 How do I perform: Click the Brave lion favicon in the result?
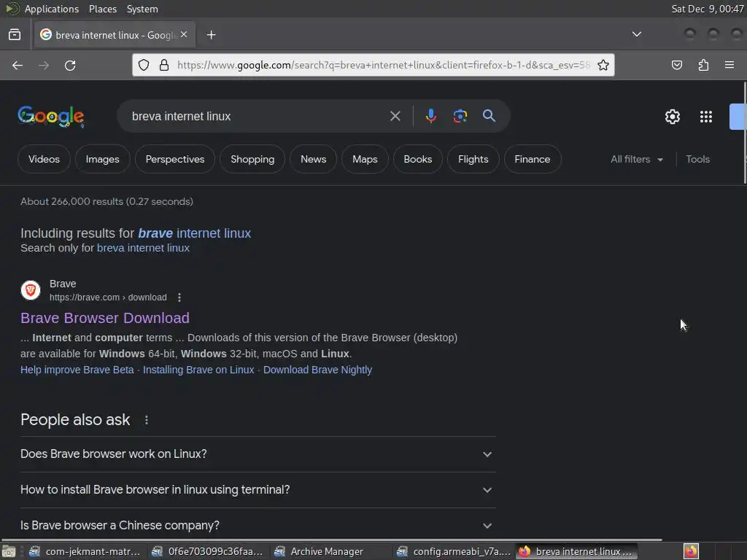(31, 290)
